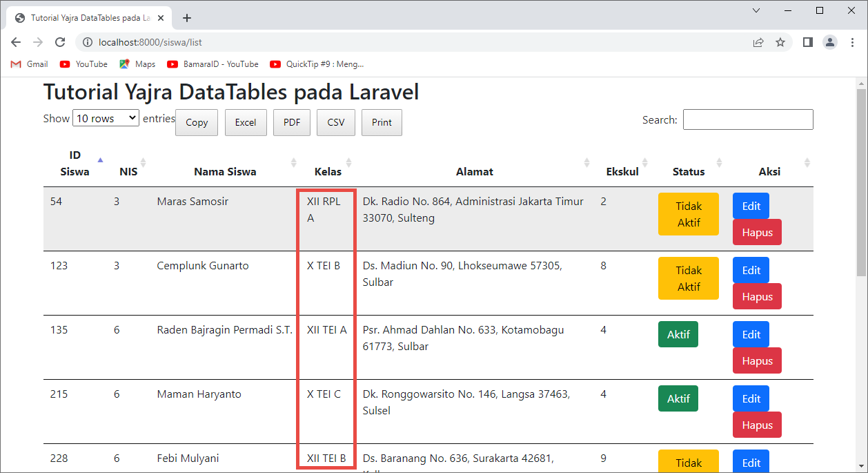Open the rows-per-page entries dropdown
868x473 pixels.
pos(106,118)
